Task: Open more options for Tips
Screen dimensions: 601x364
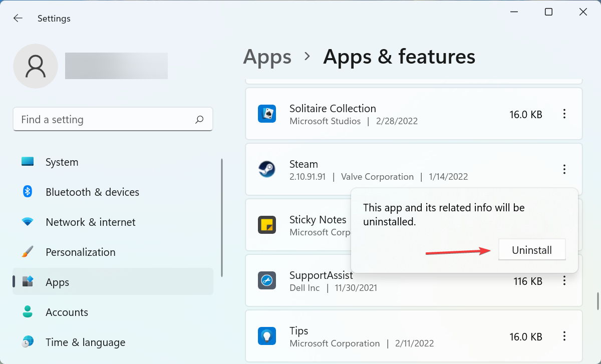Action: [x=564, y=336]
